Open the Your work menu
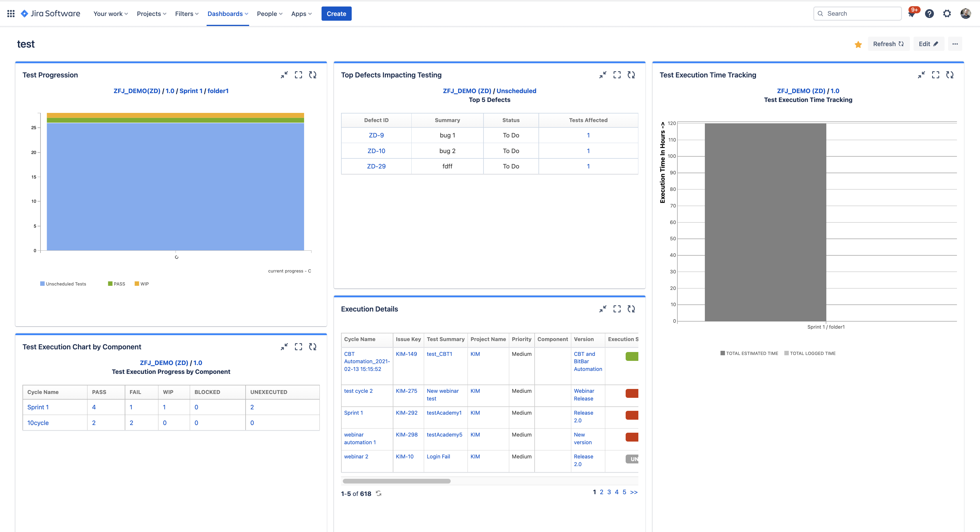 pos(110,14)
